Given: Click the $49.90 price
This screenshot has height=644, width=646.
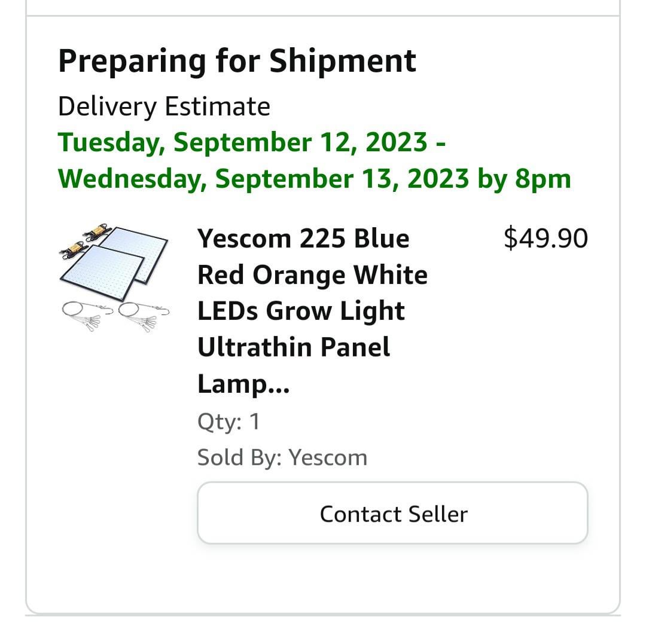Looking at the screenshot, I should click(546, 238).
